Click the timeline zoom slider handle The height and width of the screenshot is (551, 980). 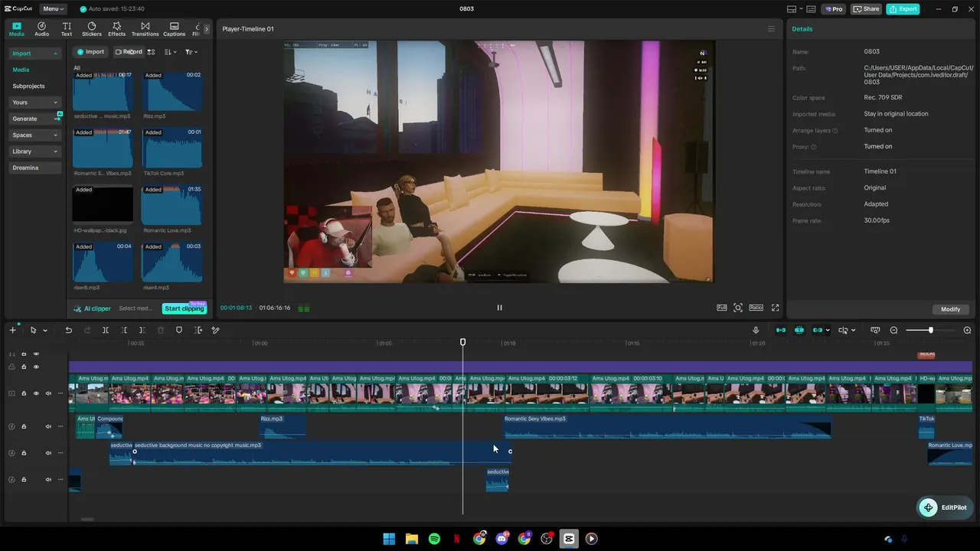click(931, 330)
